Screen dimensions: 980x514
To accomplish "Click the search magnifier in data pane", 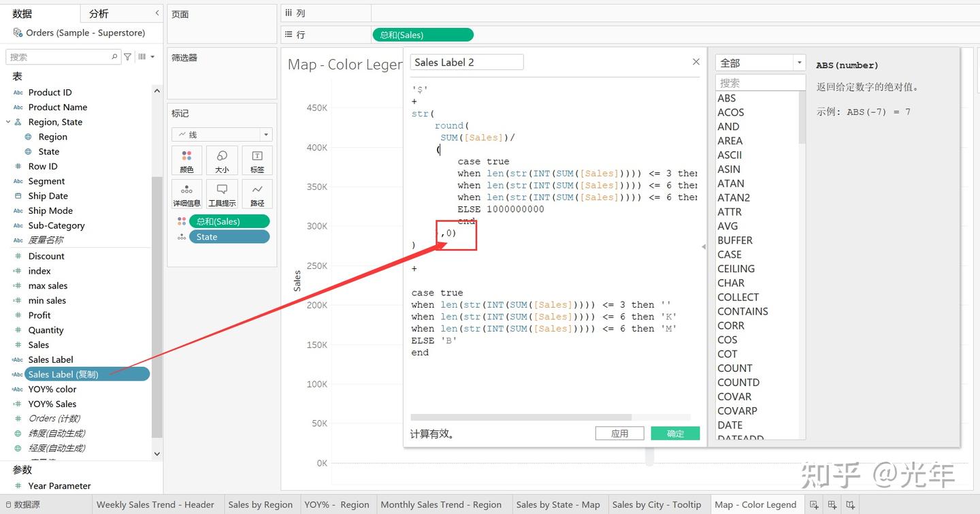I will pyautogui.click(x=114, y=57).
